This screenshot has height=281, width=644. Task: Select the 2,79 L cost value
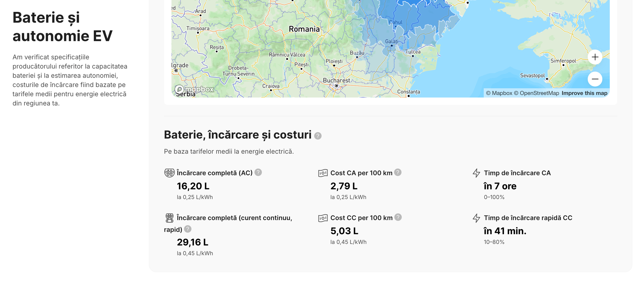pos(344,186)
